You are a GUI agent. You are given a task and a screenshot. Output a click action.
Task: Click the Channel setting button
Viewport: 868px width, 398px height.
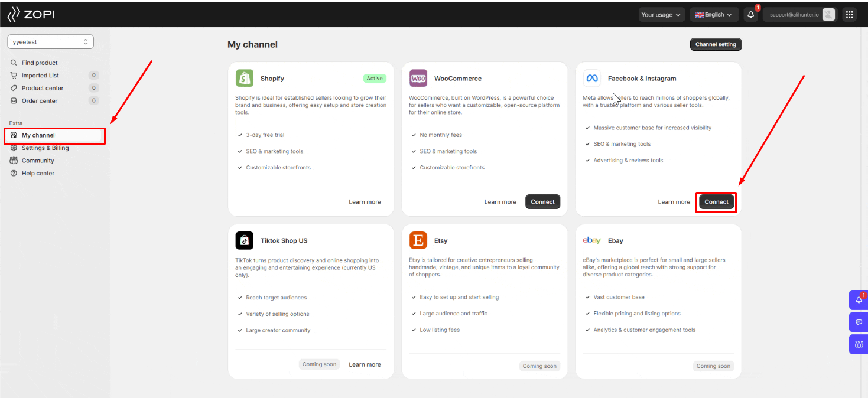click(716, 44)
